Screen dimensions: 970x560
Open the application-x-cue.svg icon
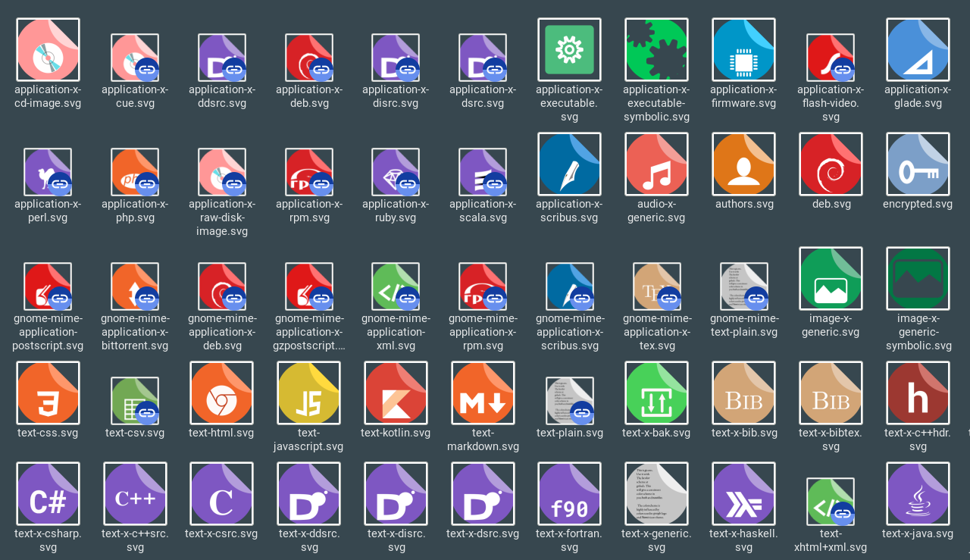[x=135, y=58]
